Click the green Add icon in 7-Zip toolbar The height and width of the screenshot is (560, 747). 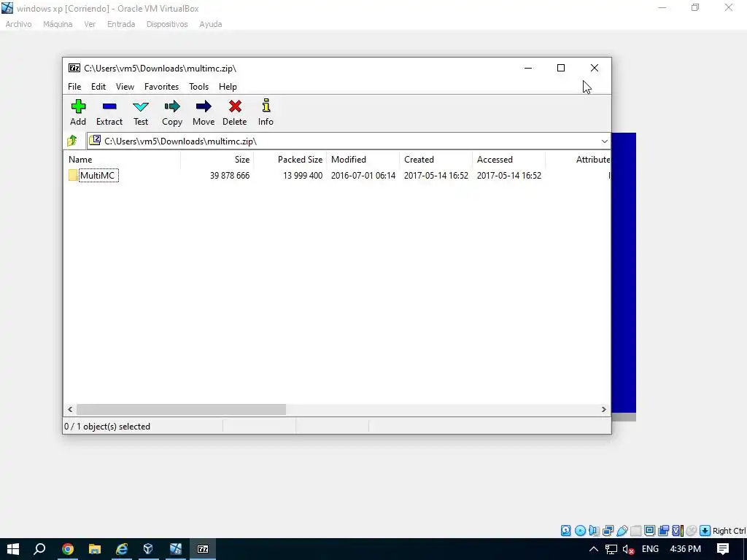click(x=78, y=106)
